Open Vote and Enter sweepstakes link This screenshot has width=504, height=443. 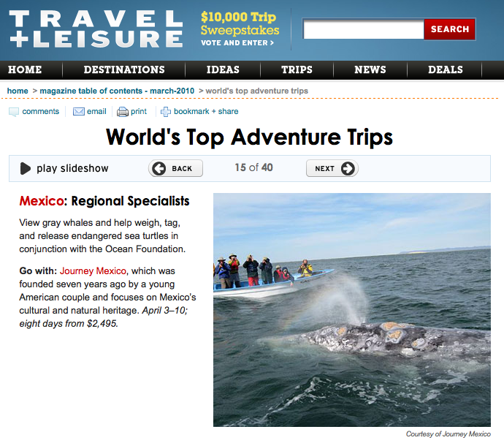237,43
